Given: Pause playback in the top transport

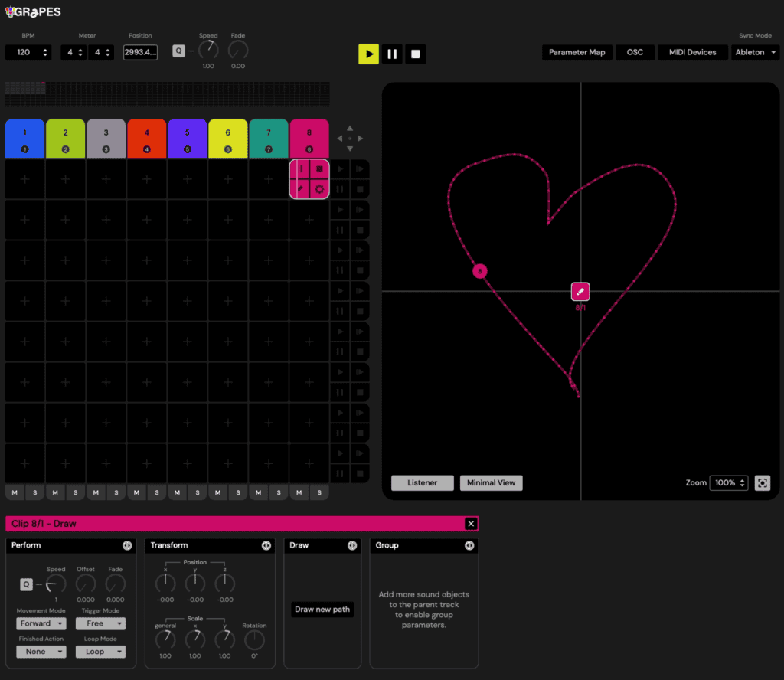Looking at the screenshot, I should coord(392,54).
